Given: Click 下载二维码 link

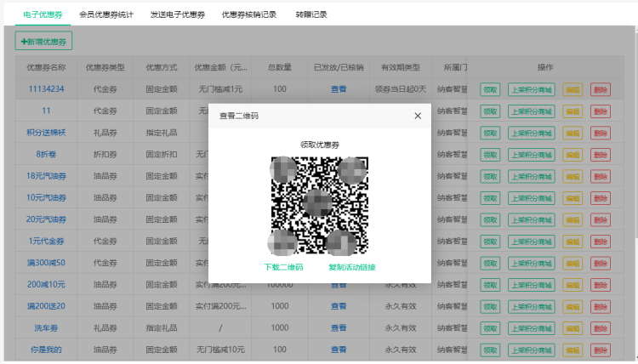Looking at the screenshot, I should 283,267.
